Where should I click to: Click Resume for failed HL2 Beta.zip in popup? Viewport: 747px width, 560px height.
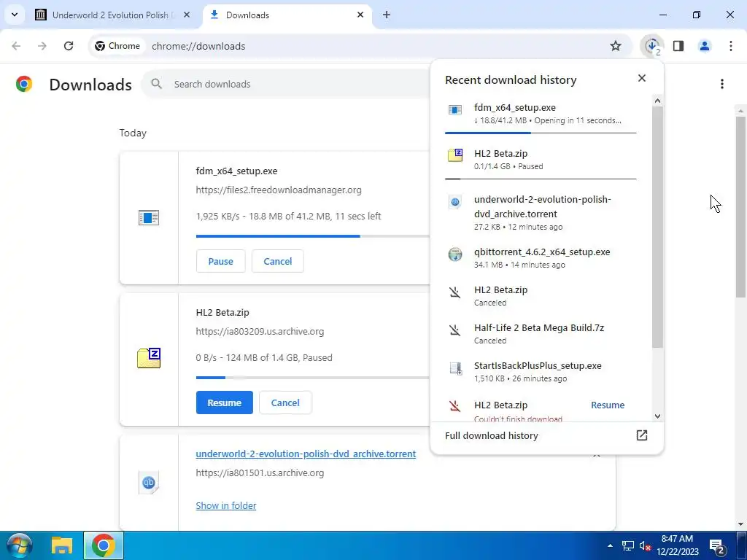(608, 405)
